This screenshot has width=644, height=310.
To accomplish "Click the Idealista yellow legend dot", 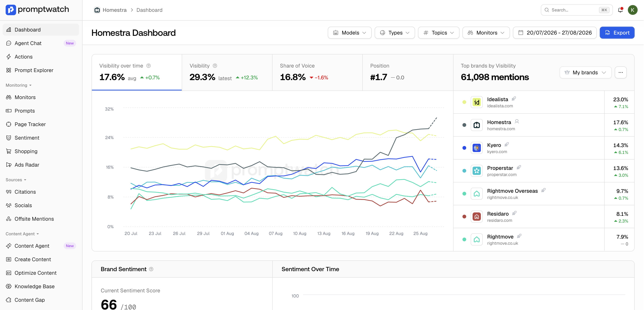I will tap(464, 102).
